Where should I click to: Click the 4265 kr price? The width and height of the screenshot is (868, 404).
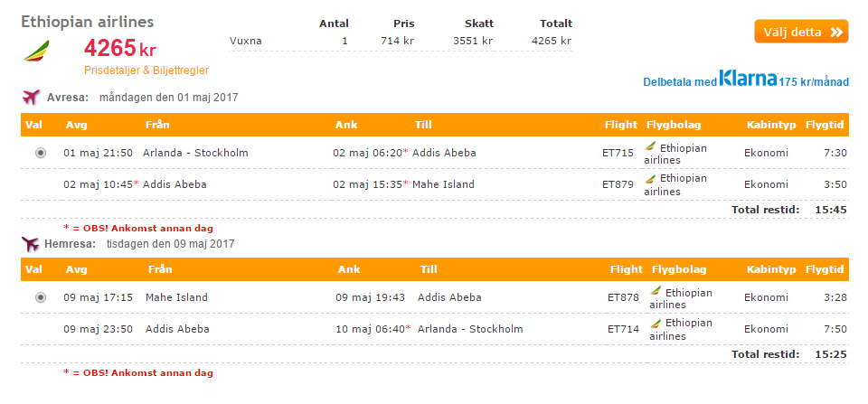[x=120, y=49]
